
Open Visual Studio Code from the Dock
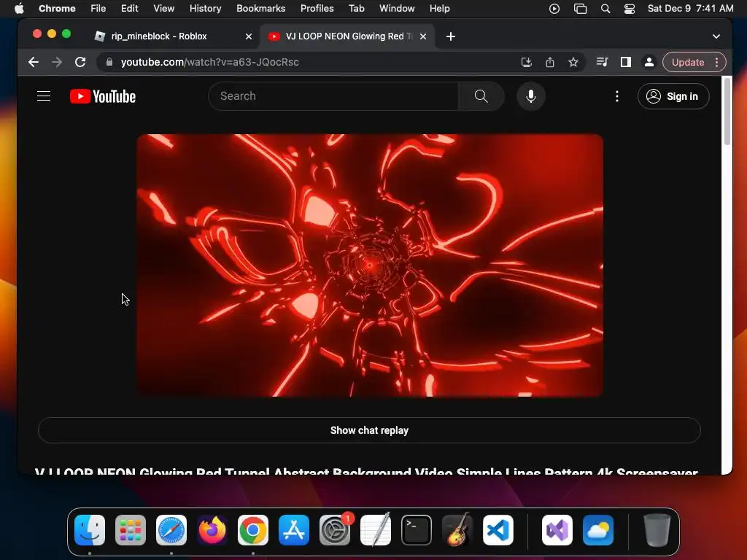(x=498, y=530)
